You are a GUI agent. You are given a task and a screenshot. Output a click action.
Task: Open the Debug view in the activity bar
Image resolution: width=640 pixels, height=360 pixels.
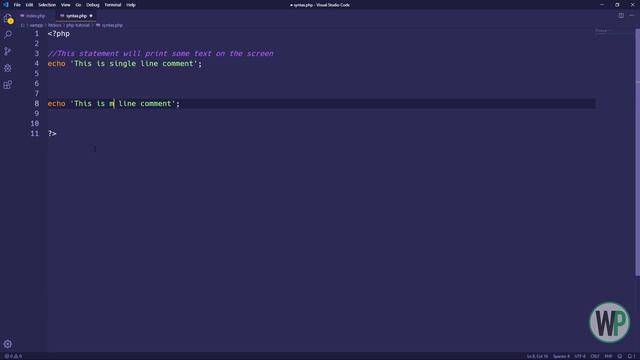(x=8, y=68)
